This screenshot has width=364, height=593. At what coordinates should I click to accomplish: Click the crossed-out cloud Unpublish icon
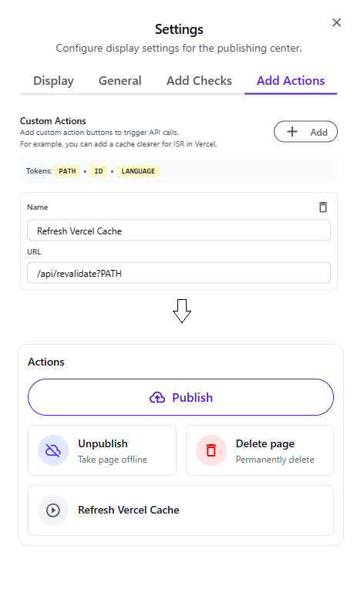click(53, 450)
